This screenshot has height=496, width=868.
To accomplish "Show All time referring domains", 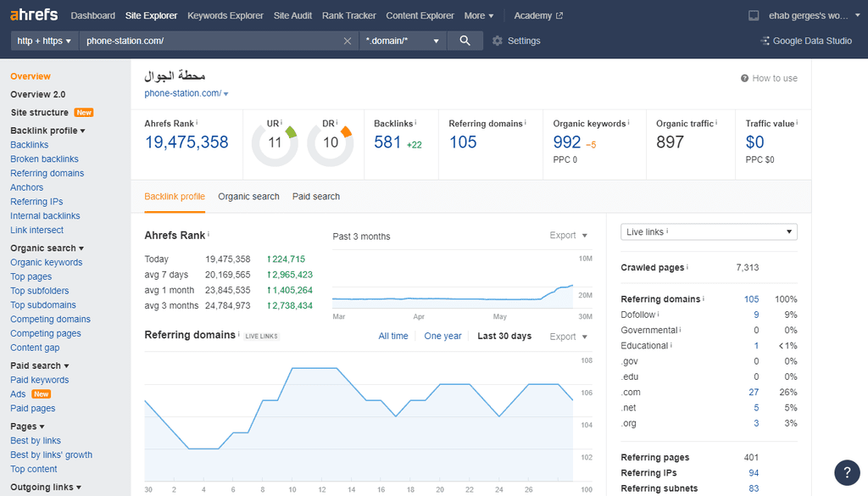I will click(x=393, y=336).
